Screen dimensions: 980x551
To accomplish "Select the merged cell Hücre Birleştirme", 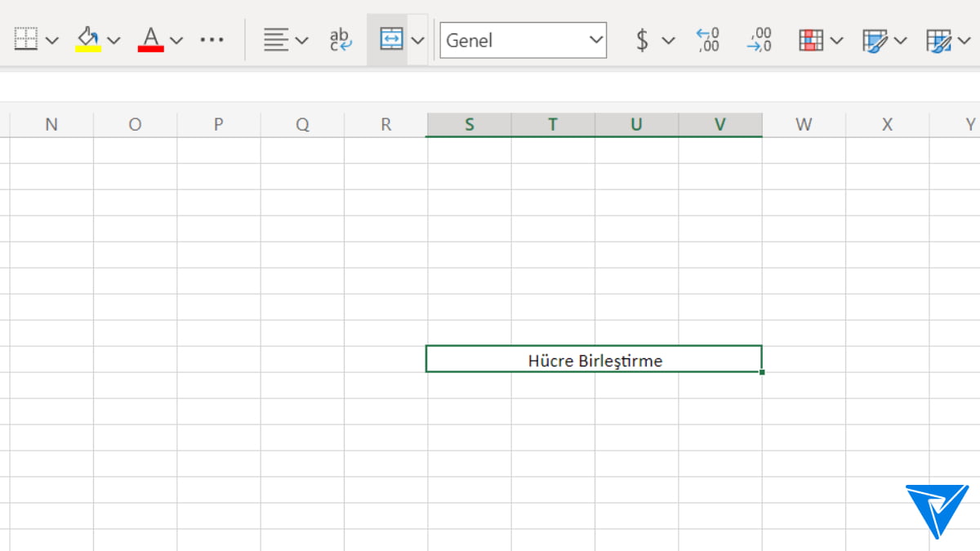I will click(x=595, y=360).
